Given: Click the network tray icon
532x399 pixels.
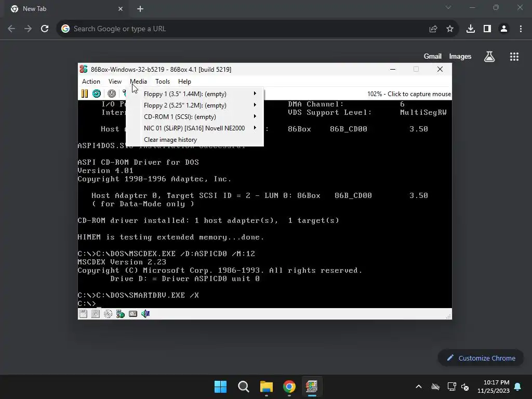Looking at the screenshot, I should coord(451,387).
